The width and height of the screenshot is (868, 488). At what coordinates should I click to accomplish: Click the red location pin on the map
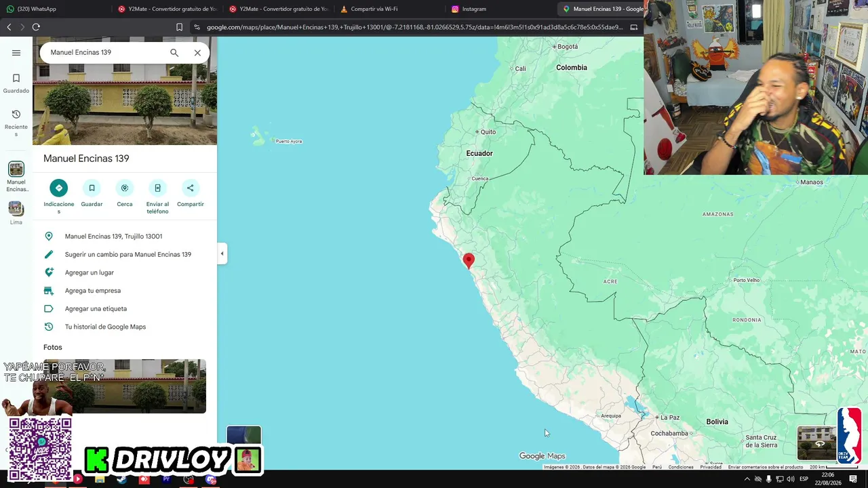coord(469,261)
